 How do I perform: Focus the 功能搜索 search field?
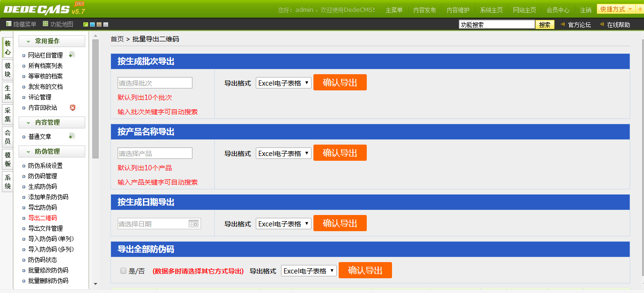[x=497, y=25]
